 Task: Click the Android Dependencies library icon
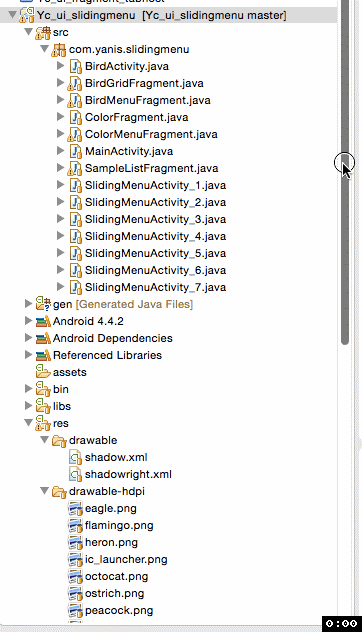click(43, 338)
